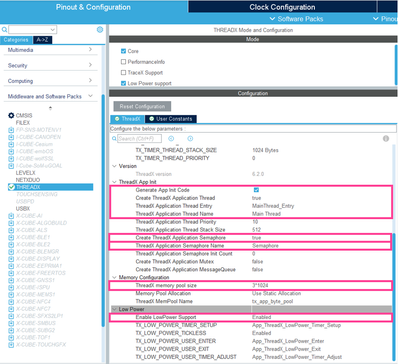Select THREADX in the middleware list

pos(50,187)
